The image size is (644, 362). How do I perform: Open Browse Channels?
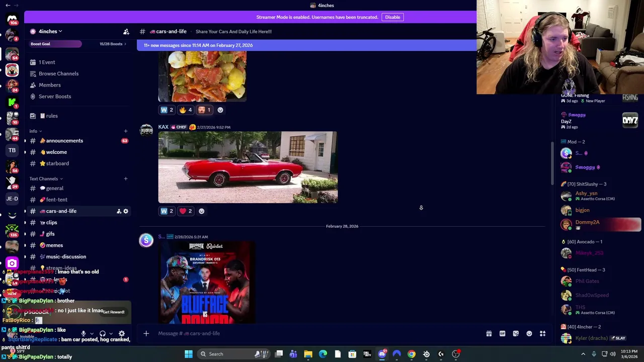click(x=78, y=73)
